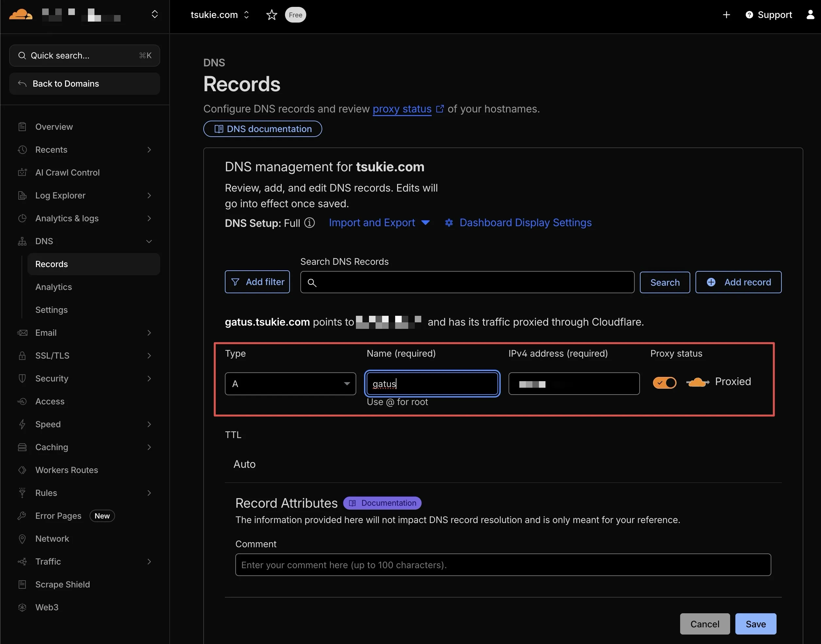Screen dimensions: 821x644
Task: Star the tsukie.com domain as favorite
Action: (x=271, y=15)
